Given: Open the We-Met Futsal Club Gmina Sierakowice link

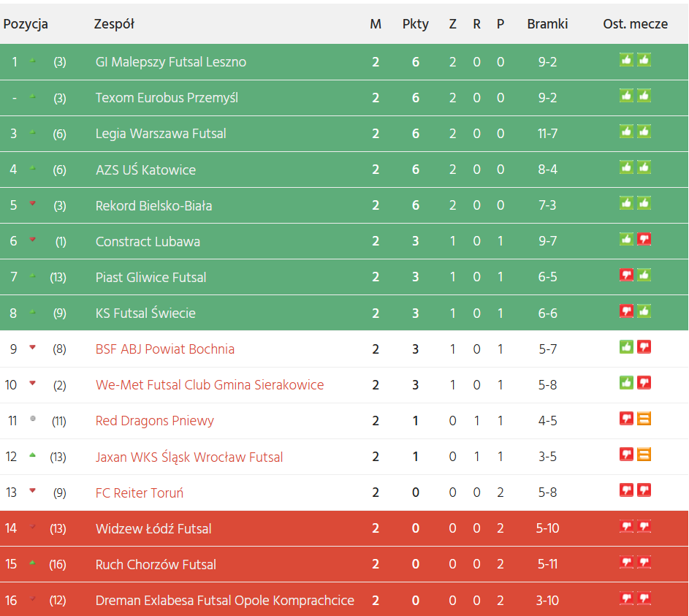Looking at the screenshot, I should pos(210,385).
